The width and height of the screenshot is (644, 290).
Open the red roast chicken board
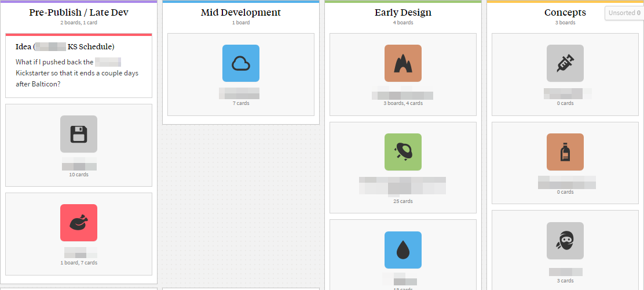(x=79, y=223)
